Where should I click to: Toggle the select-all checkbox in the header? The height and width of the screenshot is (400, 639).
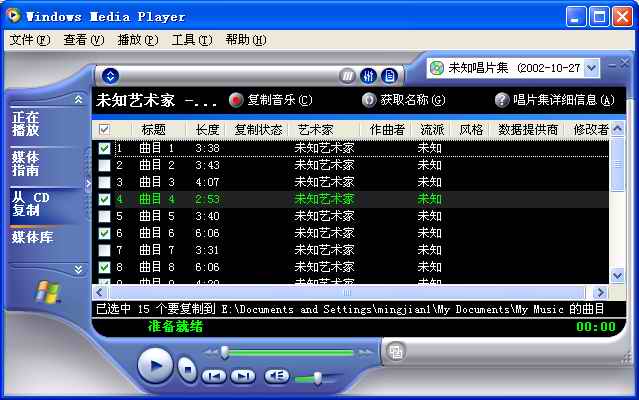pos(104,130)
